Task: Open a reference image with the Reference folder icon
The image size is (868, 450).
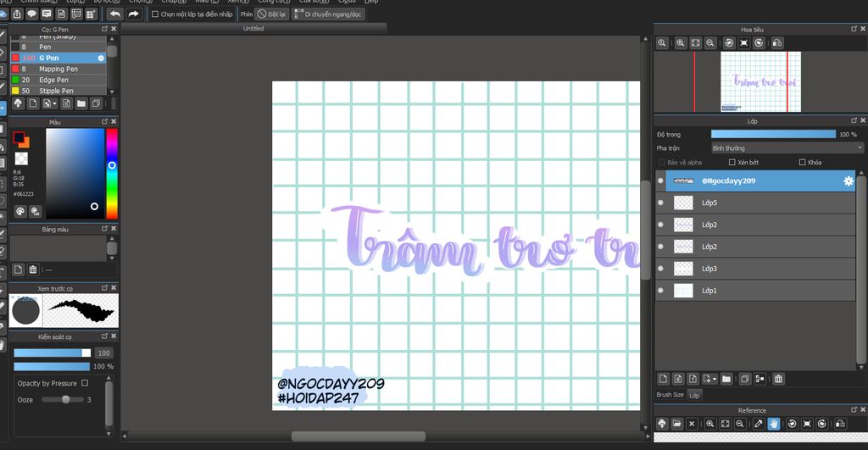Action: pos(677,424)
